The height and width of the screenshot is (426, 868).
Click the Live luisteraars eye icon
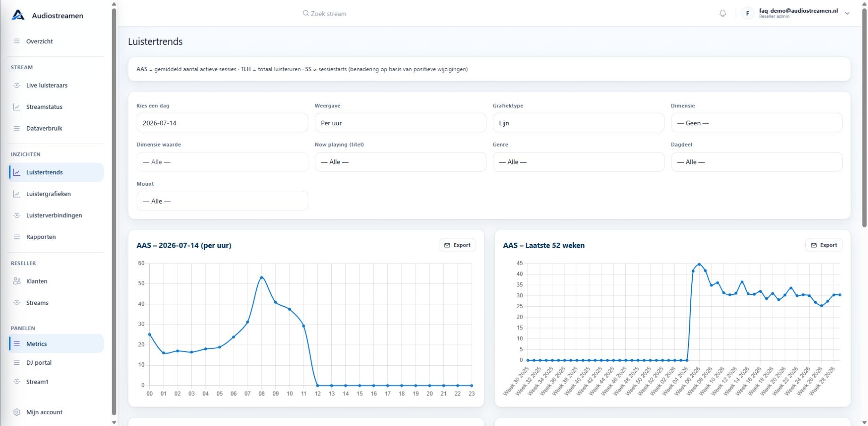16,85
